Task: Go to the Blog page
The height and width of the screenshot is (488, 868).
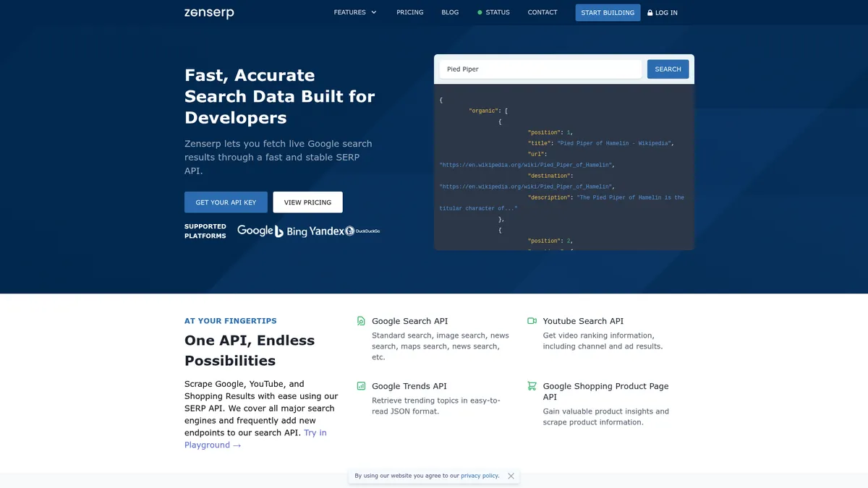Action: click(450, 12)
